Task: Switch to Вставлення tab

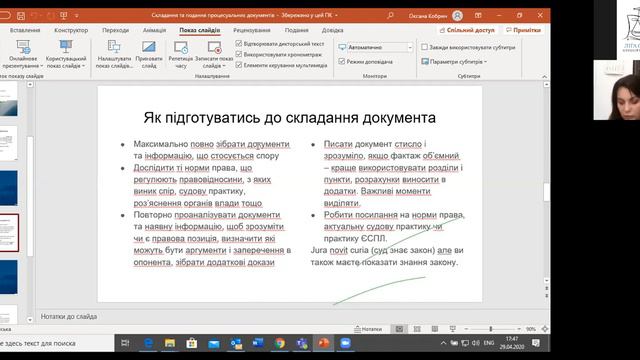Action: pos(25,30)
